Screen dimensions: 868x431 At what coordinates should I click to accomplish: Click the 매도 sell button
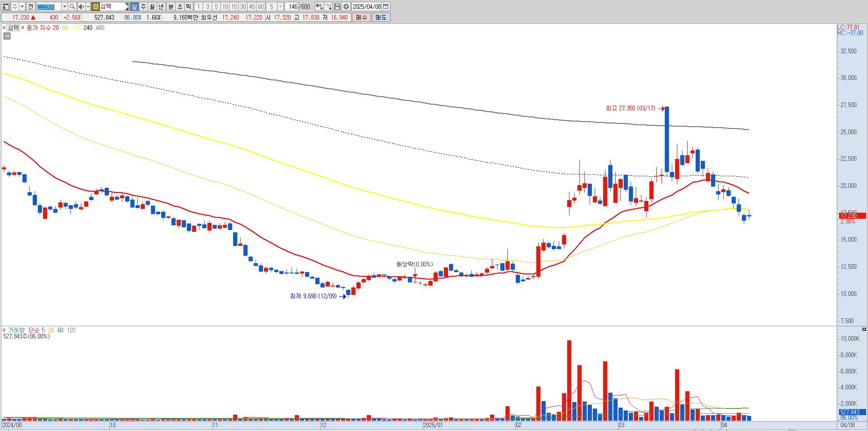[x=381, y=17]
